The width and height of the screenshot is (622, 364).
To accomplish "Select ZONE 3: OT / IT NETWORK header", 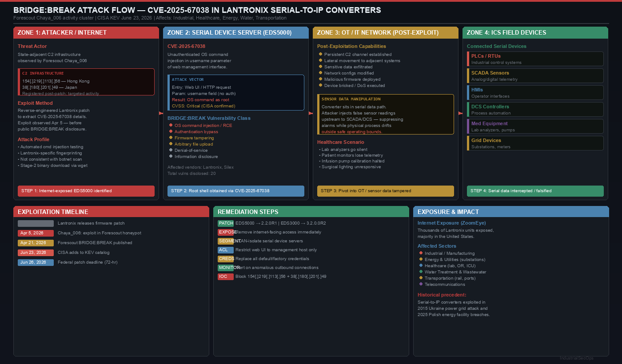I will click(386, 32).
